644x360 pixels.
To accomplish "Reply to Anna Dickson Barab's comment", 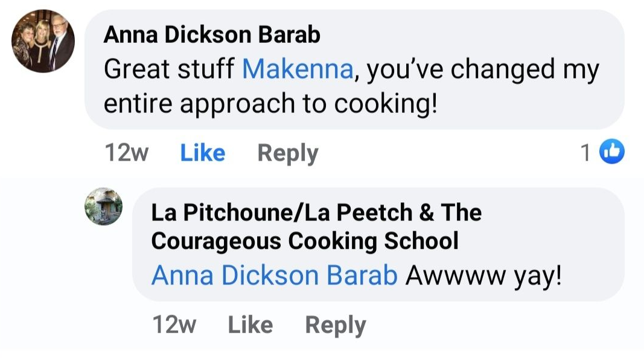I will pyautogui.click(x=287, y=153).
